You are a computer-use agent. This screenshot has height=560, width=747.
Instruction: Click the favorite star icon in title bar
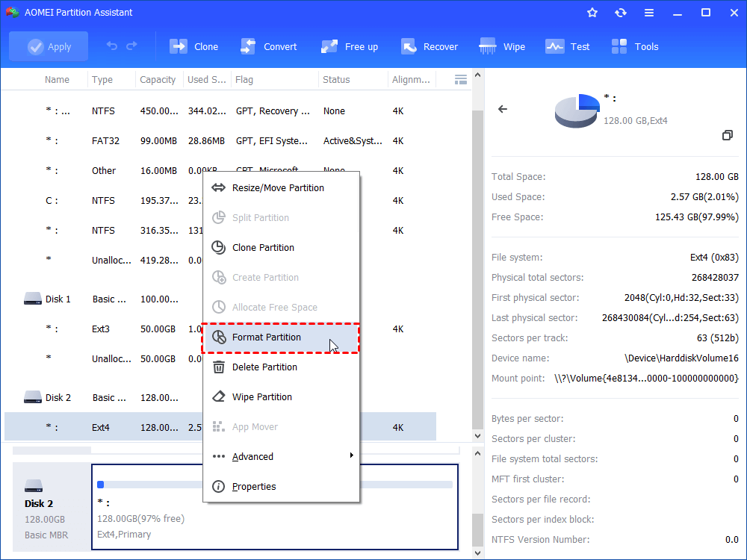pyautogui.click(x=592, y=13)
